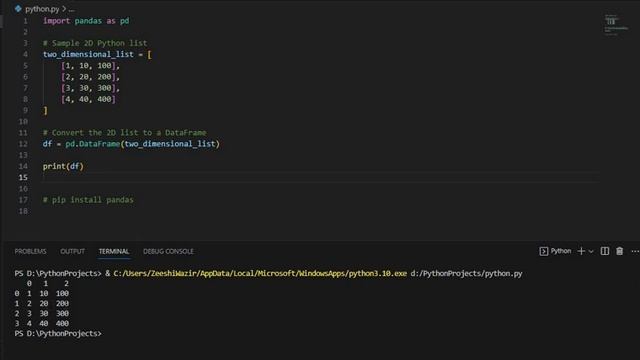Click line number 1 in gutter
The image size is (640, 360).
tap(25, 21)
